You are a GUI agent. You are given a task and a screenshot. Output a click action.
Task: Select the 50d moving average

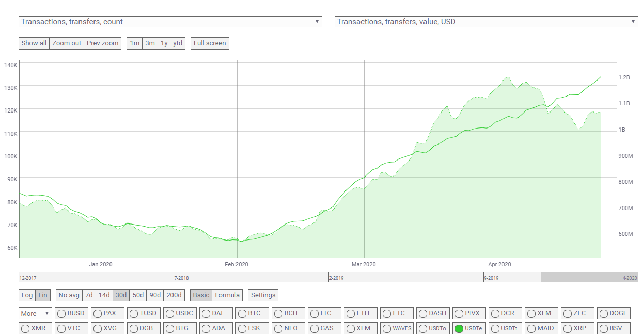tap(138, 295)
